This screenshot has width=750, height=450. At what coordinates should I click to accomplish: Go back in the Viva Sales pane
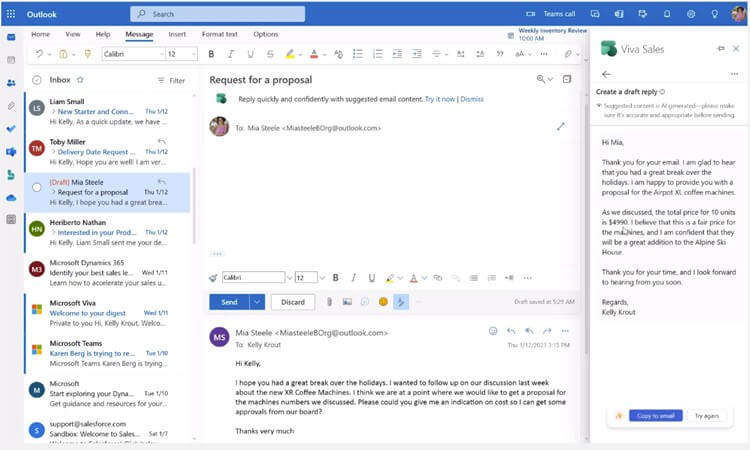point(606,74)
